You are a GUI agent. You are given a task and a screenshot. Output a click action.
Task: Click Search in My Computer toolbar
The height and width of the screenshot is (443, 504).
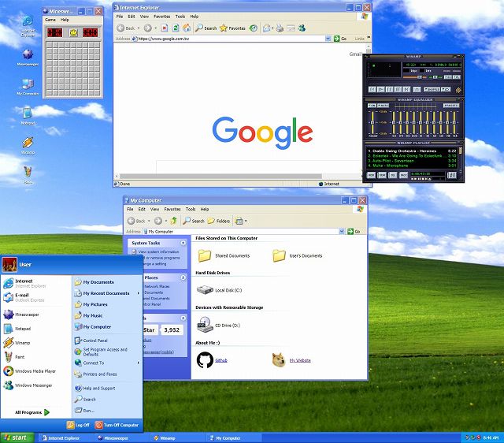[194, 221]
